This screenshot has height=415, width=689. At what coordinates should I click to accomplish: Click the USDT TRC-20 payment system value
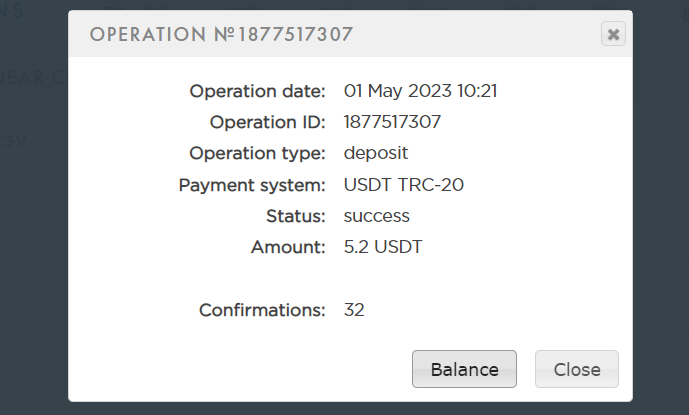pos(404,184)
